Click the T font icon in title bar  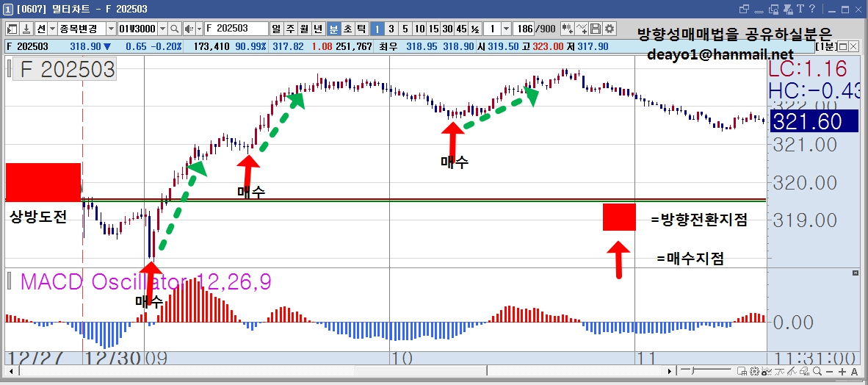click(800, 9)
